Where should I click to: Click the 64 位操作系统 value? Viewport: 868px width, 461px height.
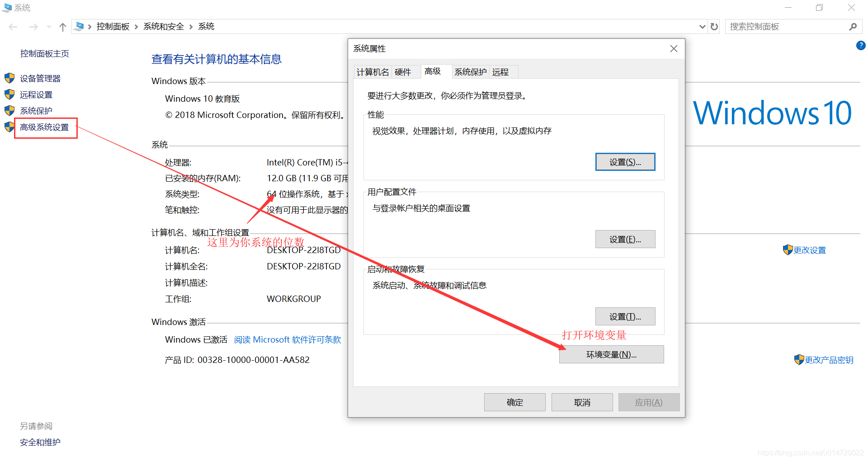pos(307,194)
